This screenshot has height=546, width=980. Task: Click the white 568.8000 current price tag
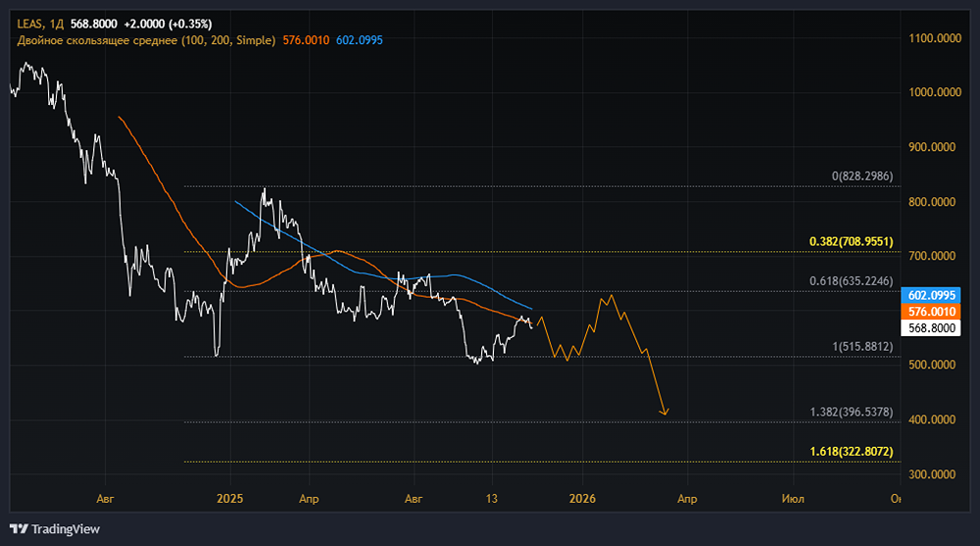pyautogui.click(x=931, y=327)
